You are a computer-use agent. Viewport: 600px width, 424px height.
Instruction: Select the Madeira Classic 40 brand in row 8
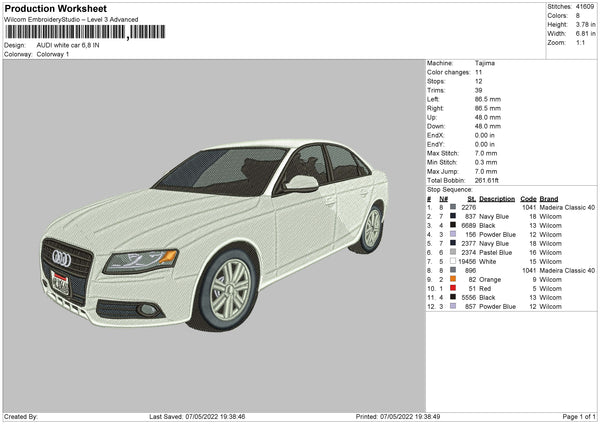[568, 270]
